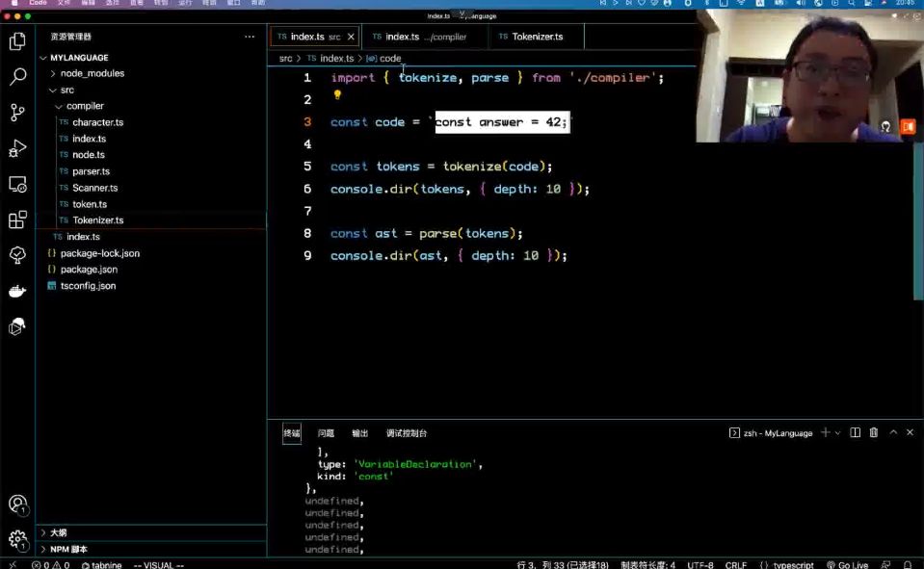Expand the NPM 脚本 section

pyautogui.click(x=68, y=549)
